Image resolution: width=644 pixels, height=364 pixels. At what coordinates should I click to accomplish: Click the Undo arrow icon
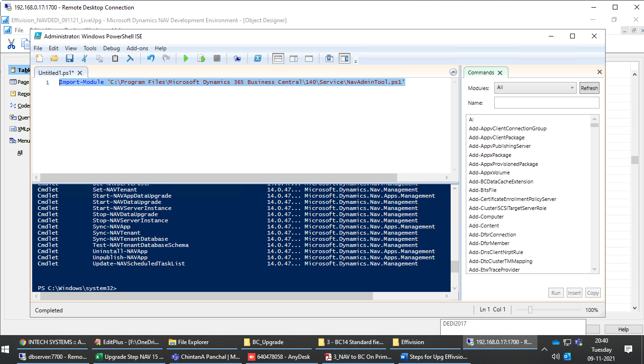pos(151,58)
